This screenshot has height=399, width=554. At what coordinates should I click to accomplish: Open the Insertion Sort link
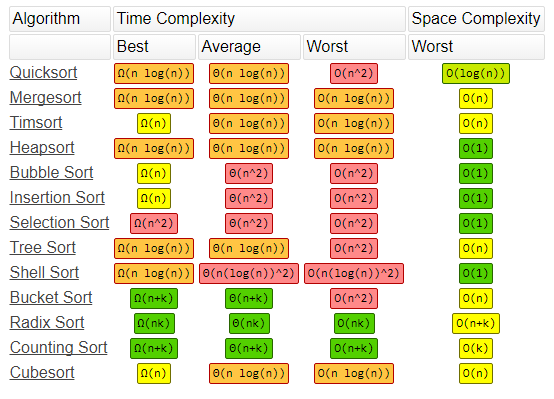click(57, 198)
